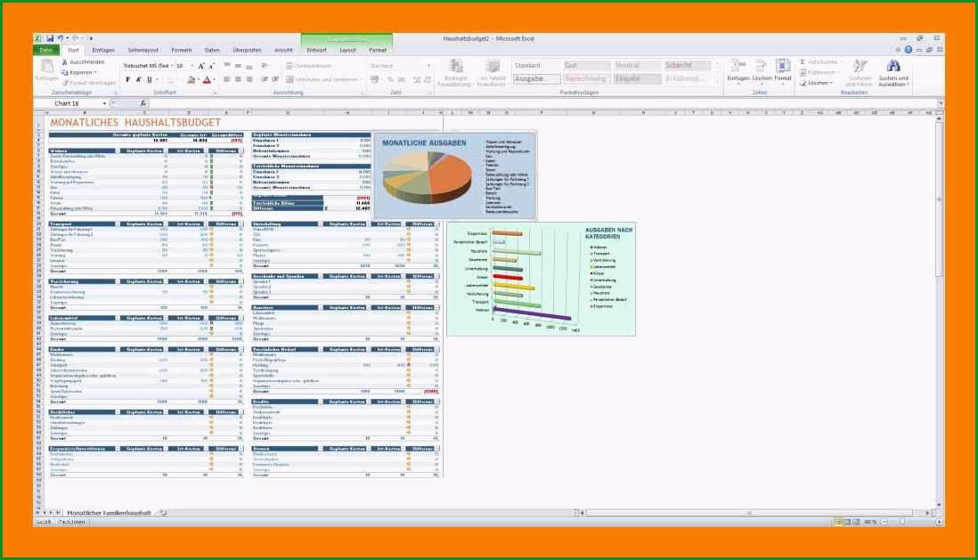This screenshot has width=978, height=560.
Task: Click the fx insert function icon
Action: click(x=143, y=103)
